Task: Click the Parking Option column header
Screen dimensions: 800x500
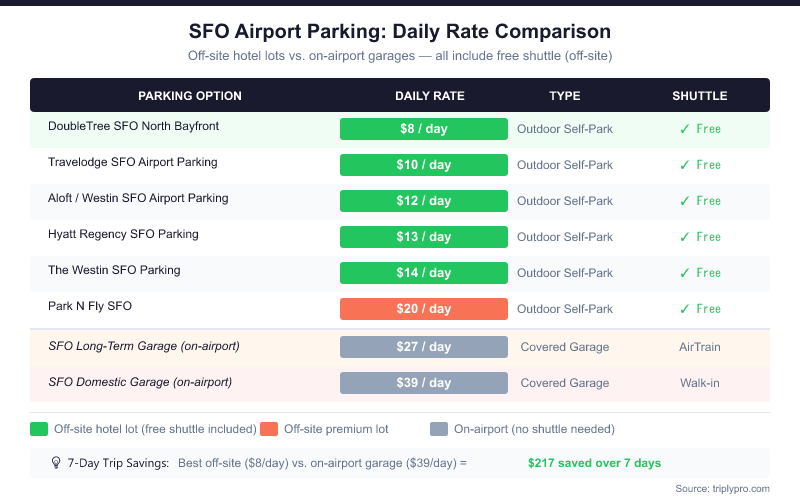Action: point(190,96)
